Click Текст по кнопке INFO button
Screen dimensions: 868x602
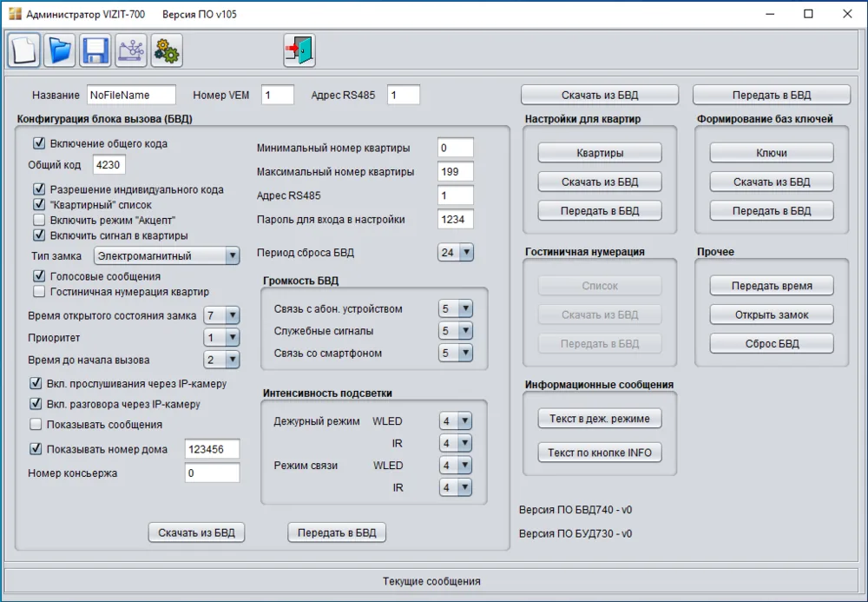click(x=600, y=453)
